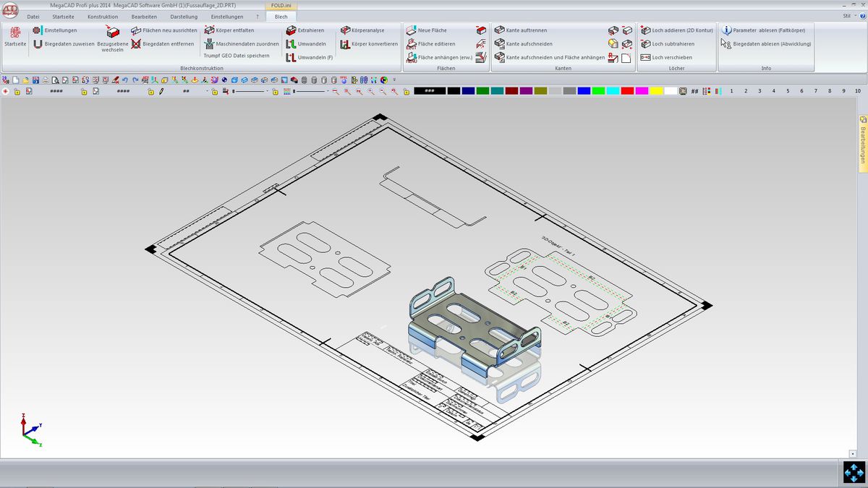
Task: Toggle the lock icon before the pencil
Action: pyautogui.click(x=150, y=92)
